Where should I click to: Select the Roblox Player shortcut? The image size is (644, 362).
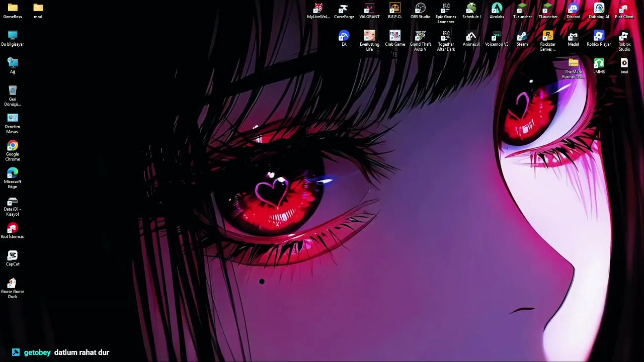pos(599,38)
